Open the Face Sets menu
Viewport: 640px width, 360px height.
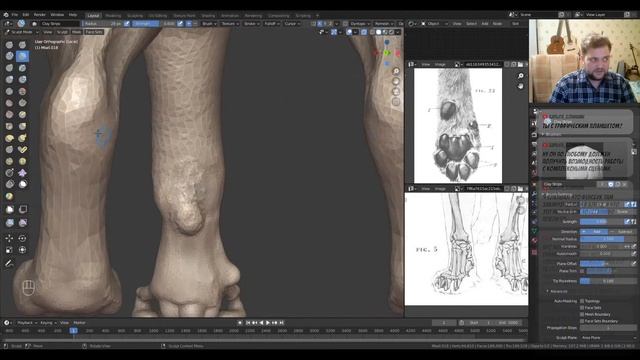[94, 32]
